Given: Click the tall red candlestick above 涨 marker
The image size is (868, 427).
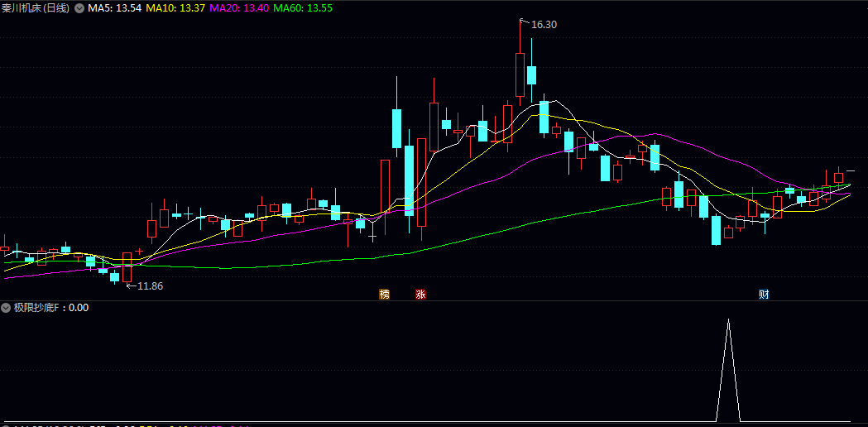Looking at the screenshot, I should pos(421,182).
